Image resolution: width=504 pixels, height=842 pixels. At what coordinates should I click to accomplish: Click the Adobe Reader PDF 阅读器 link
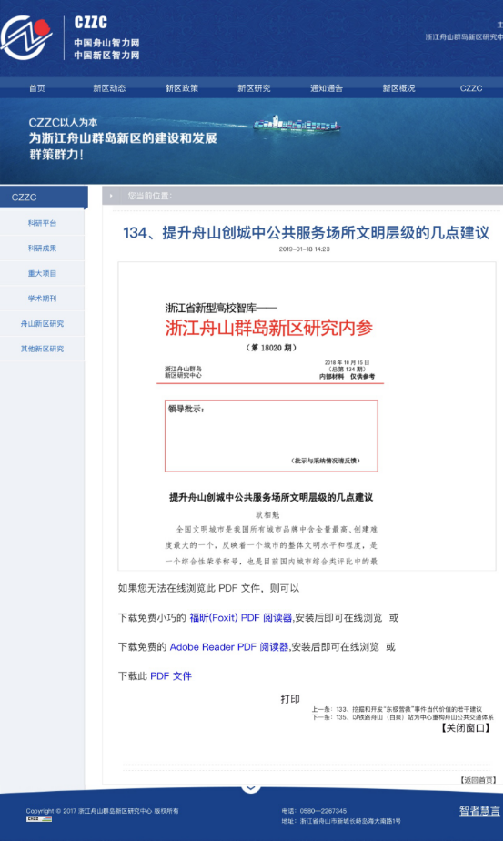point(229,646)
